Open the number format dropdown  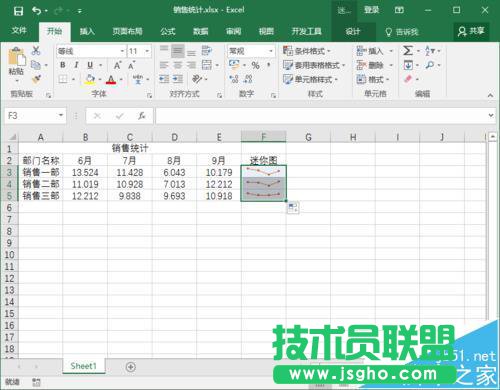pos(271,51)
